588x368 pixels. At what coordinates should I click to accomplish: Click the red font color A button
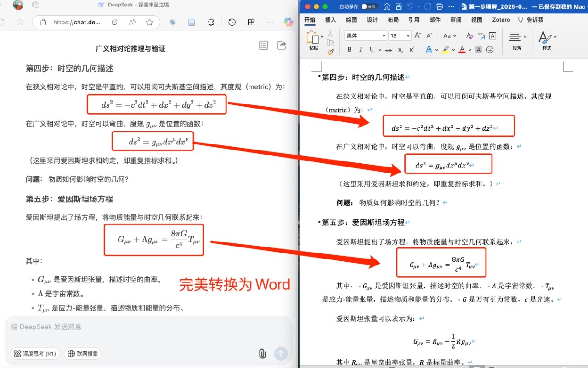tap(462, 50)
